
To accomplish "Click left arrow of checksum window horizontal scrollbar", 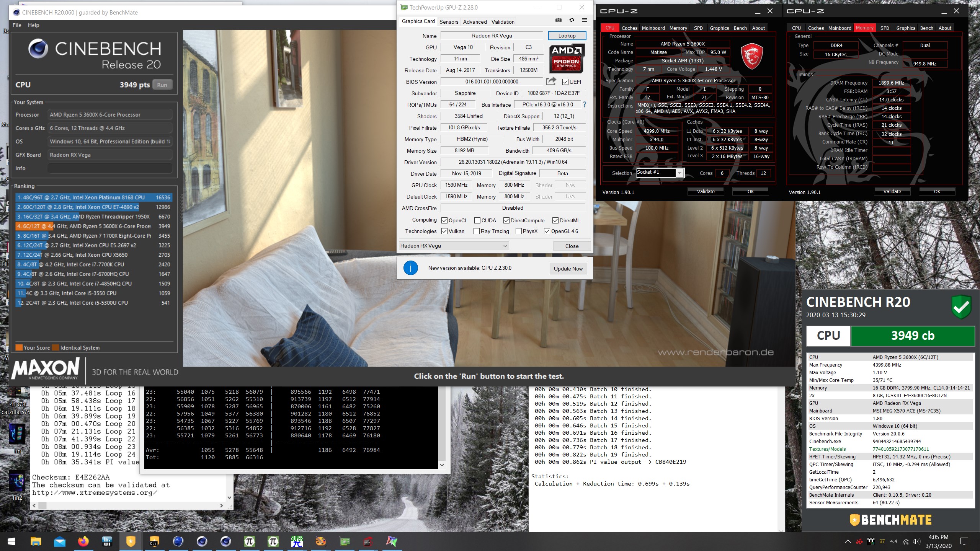I will tap(34, 505).
